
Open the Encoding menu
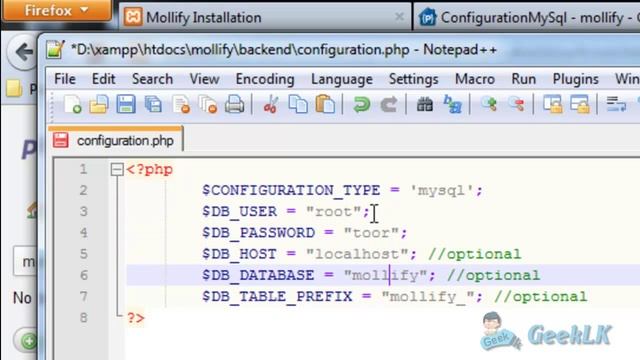[265, 79]
